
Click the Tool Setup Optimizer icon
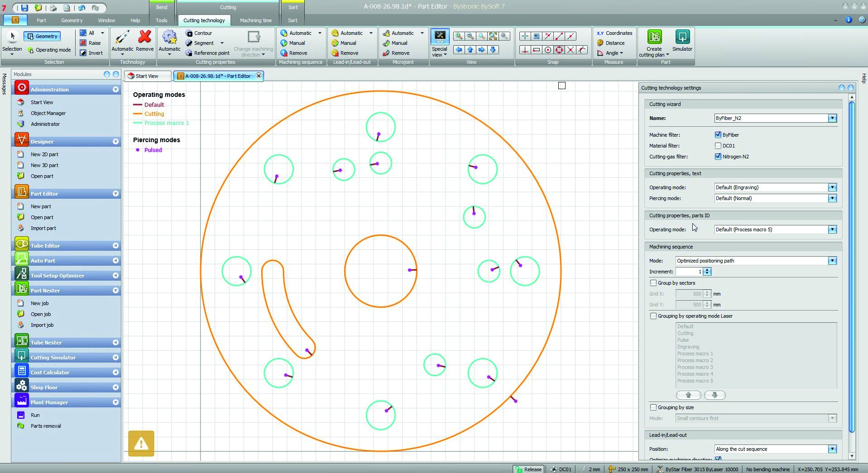[21, 274]
